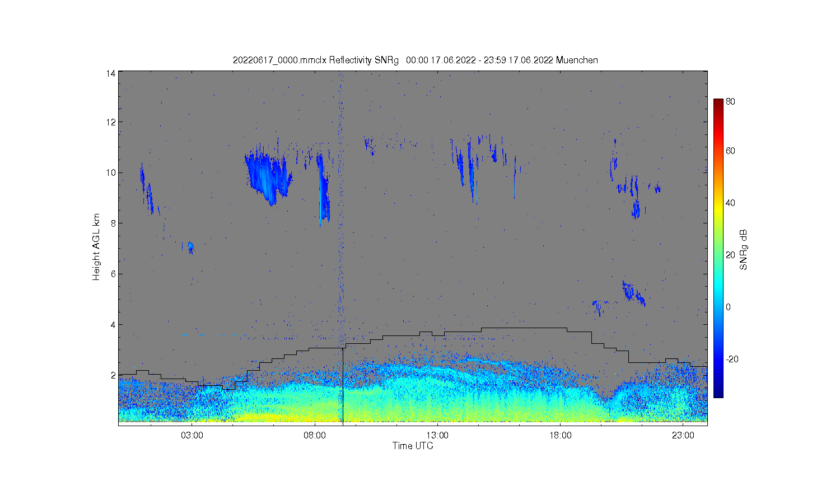Click the SNRg color scale bar
Image resolution: width=840 pixels, height=504 pixels.
point(718,248)
